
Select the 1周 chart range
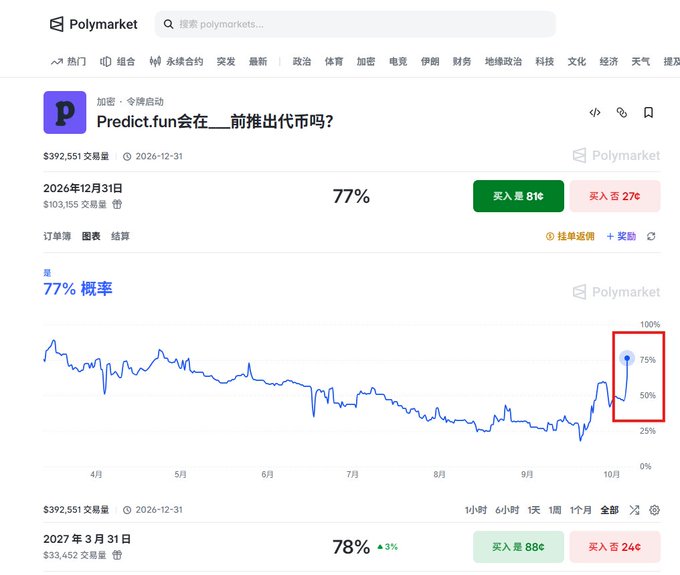point(555,510)
